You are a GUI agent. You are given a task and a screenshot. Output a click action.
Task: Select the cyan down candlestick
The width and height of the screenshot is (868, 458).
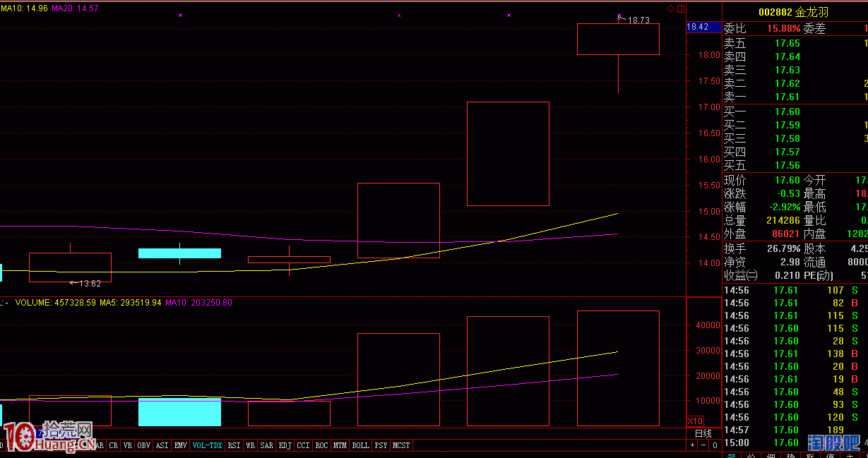coord(179,253)
